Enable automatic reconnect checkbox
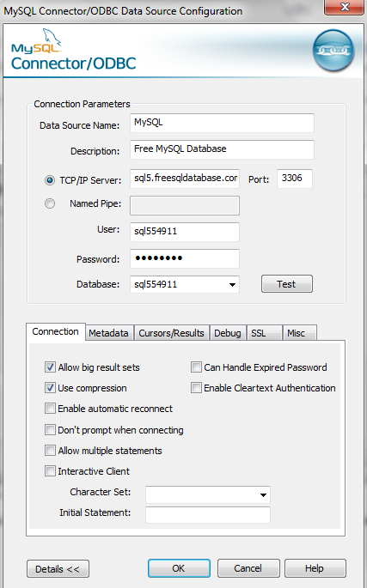 tap(50, 409)
